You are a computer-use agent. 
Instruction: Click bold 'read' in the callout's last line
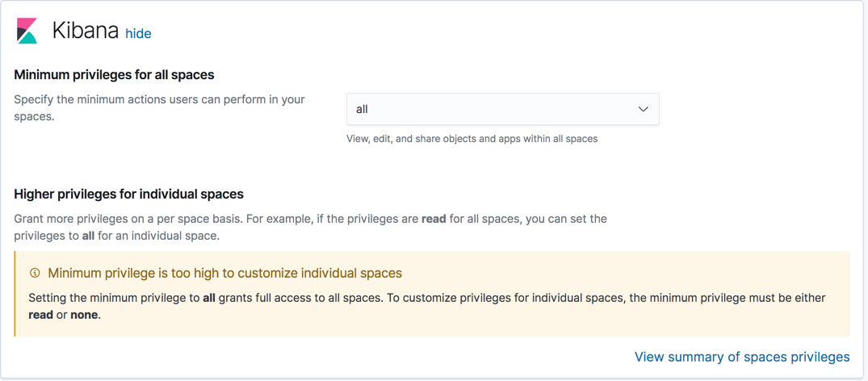click(40, 315)
